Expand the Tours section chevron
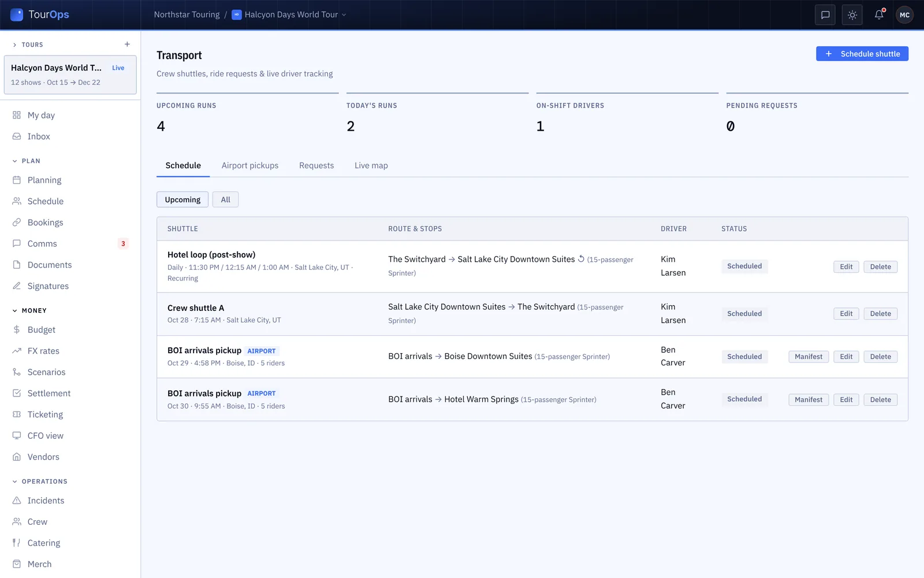924x578 pixels. (x=14, y=45)
